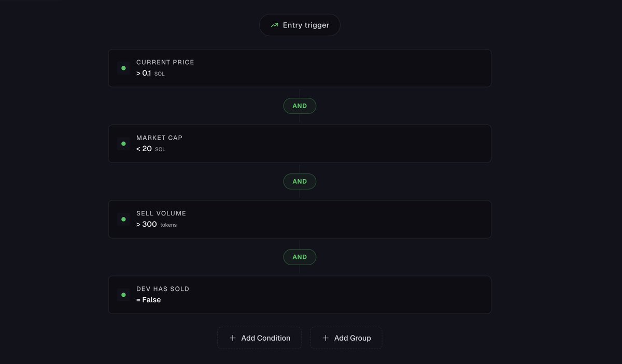Toggle the green status dot for Market Cap
The height and width of the screenshot is (364, 622).
coord(123,143)
